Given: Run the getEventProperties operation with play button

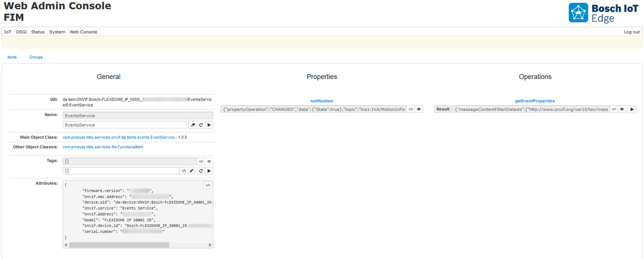Looking at the screenshot, I should pos(632,109).
